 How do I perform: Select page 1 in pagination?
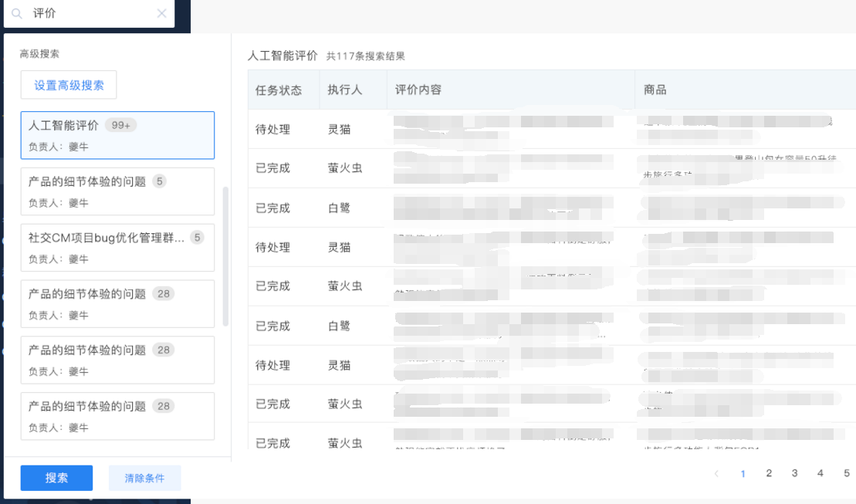pyautogui.click(x=743, y=473)
